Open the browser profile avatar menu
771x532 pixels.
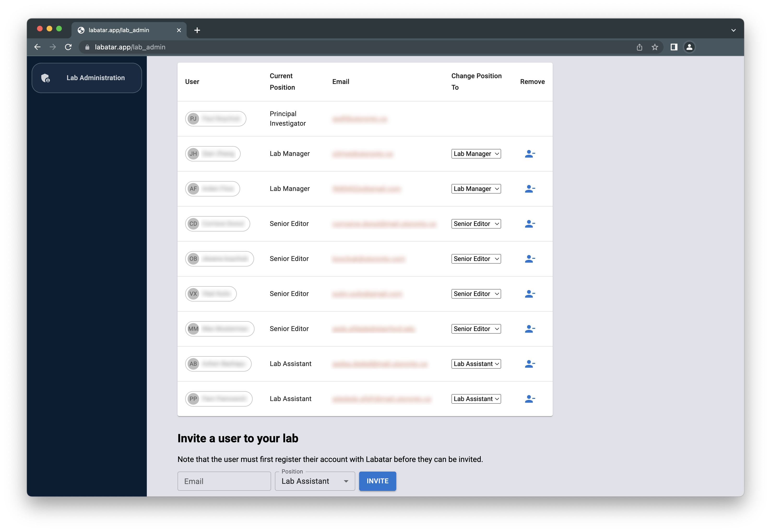pos(689,47)
